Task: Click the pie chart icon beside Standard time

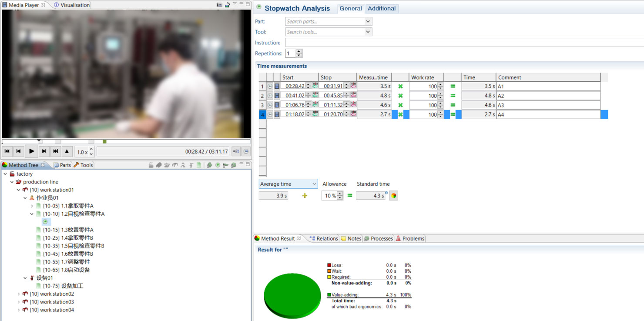Action: (393, 196)
